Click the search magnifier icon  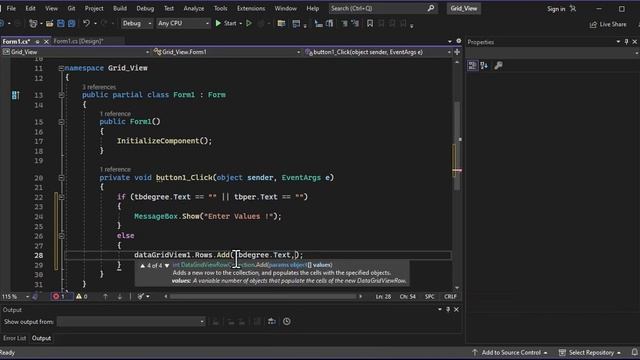431,8
